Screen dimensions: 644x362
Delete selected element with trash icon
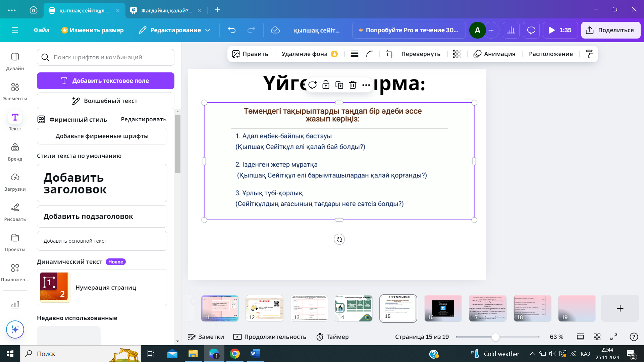pyautogui.click(x=353, y=85)
